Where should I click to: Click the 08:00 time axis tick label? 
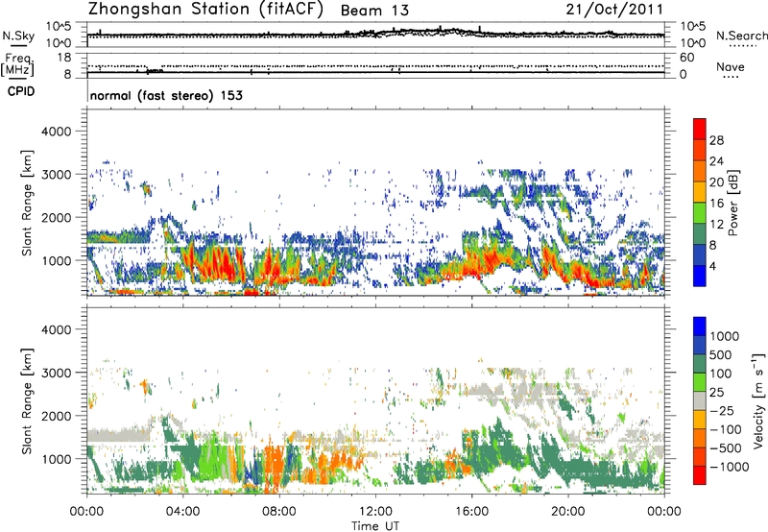coord(279,512)
